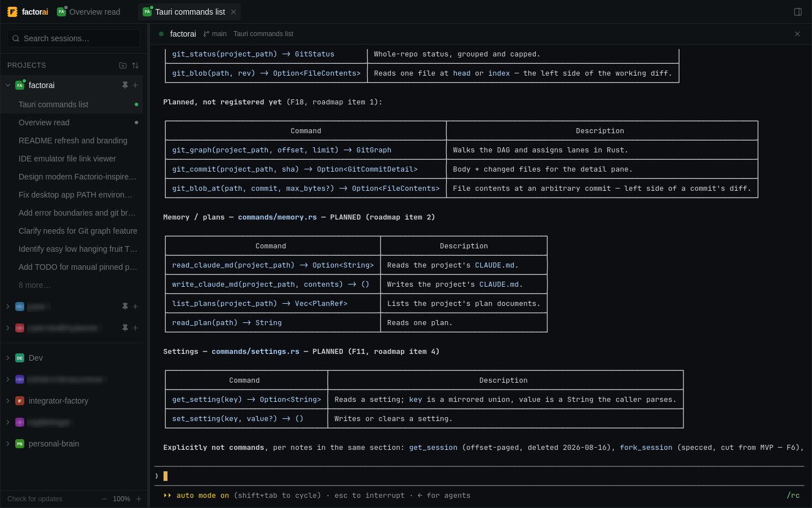The image size is (812, 508).
Task: Click the PROJECTS section header
Action: click(x=27, y=65)
